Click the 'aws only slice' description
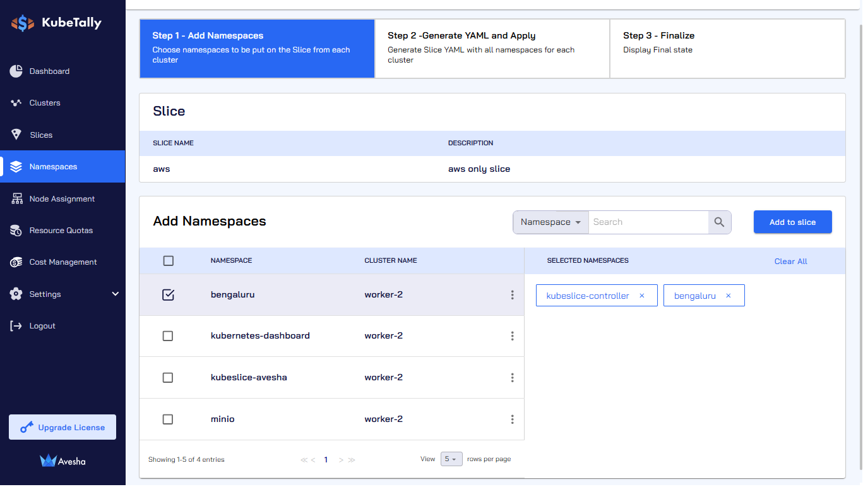868x494 pixels. click(479, 169)
